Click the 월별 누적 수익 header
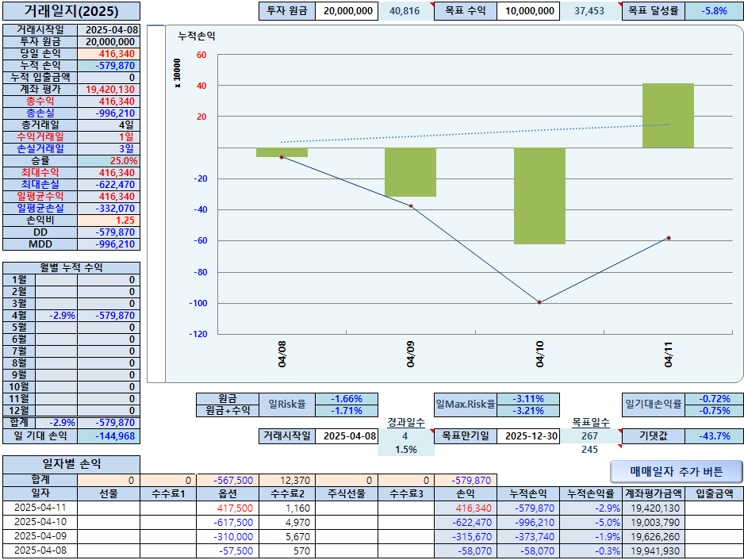744x560 pixels. click(x=71, y=267)
